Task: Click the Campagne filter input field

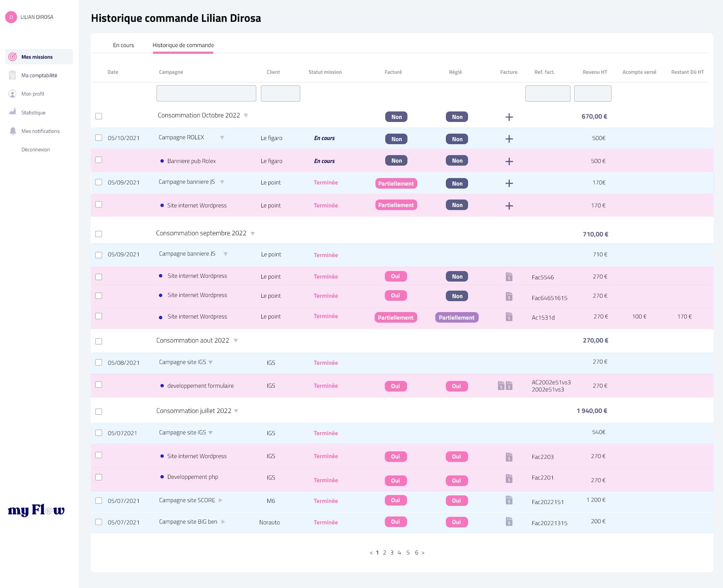Action: click(x=206, y=93)
